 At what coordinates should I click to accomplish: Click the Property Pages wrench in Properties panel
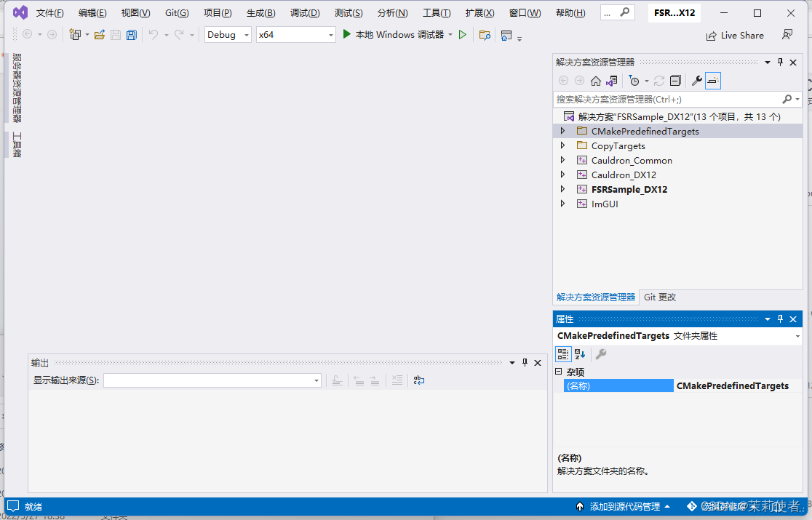tap(601, 354)
